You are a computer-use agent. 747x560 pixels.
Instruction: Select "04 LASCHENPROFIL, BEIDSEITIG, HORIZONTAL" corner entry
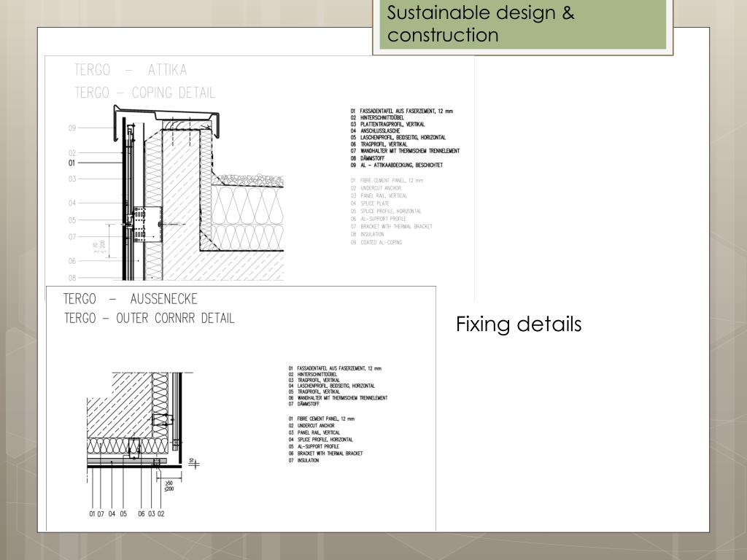pos(332,386)
